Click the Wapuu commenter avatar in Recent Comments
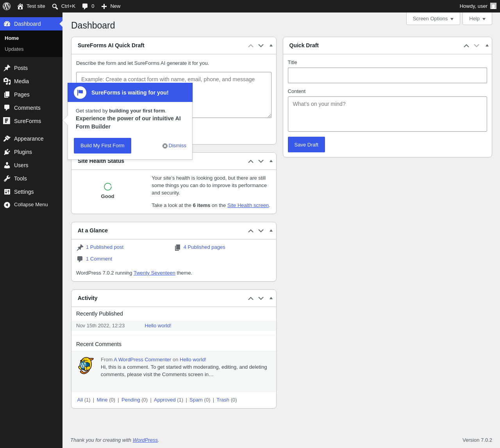Image resolution: width=500 pixels, height=448 pixels. coord(86,366)
